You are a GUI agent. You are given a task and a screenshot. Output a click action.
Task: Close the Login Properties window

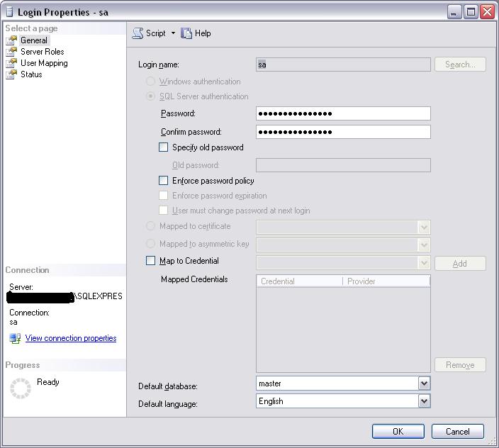[x=488, y=12]
